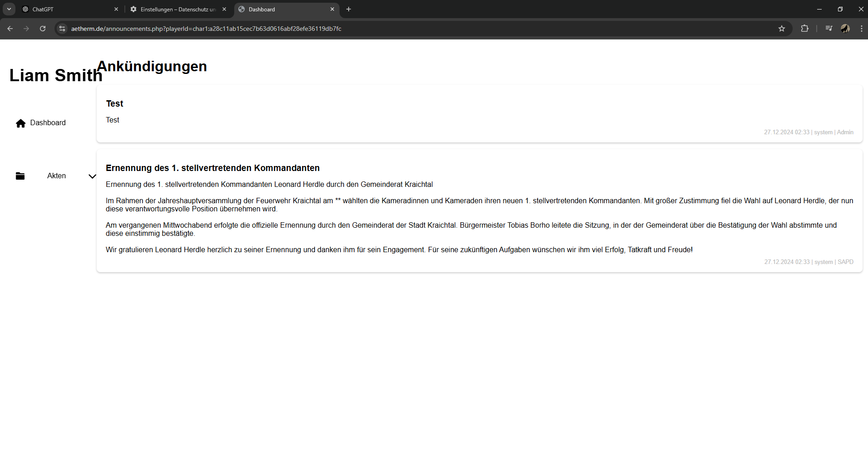
Task: Click paragraph starting 'Wir gratulieren Leonard Herdle'
Action: tap(399, 249)
